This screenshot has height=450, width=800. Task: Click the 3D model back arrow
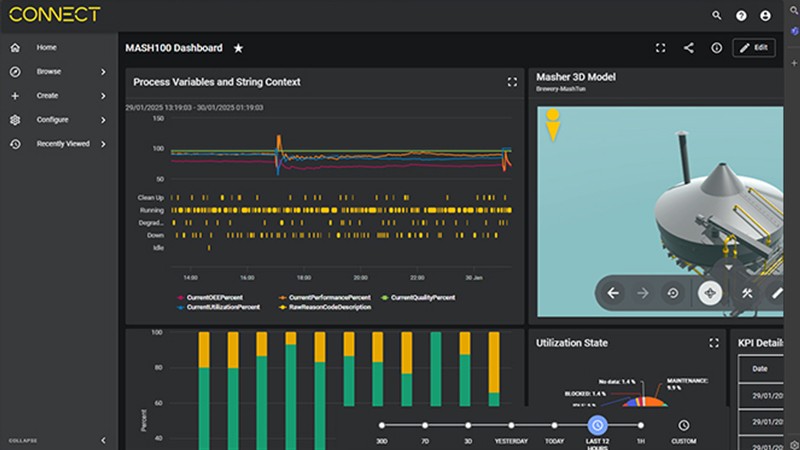click(613, 293)
